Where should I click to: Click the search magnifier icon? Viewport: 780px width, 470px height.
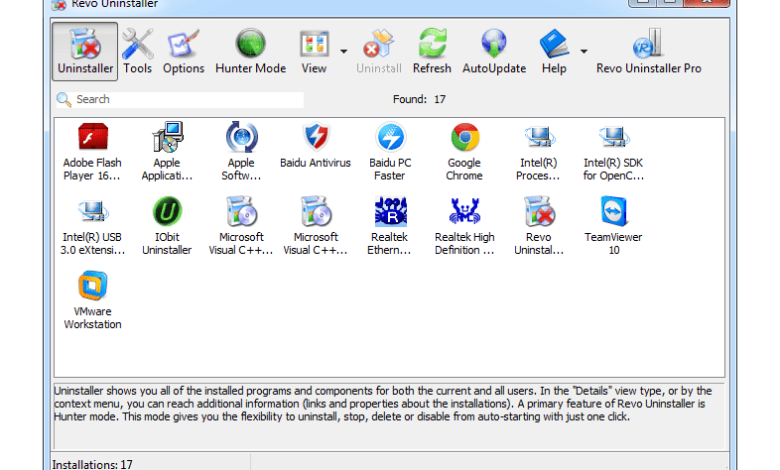click(x=64, y=99)
